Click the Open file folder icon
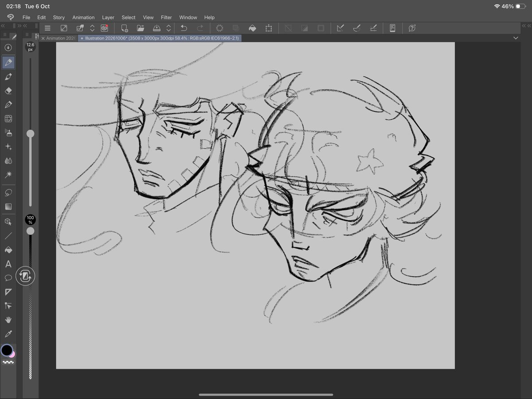Image resolution: width=532 pixels, height=399 pixels. click(x=141, y=28)
